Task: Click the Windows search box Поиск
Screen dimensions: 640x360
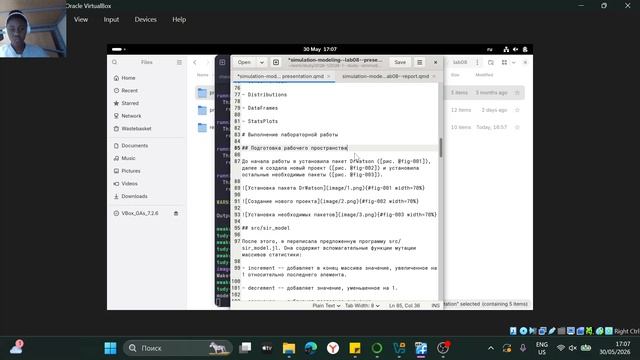Action: tap(178, 348)
